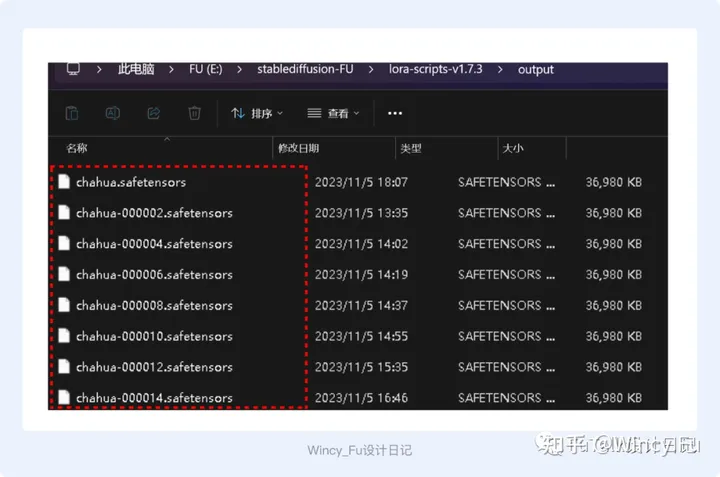Select file chahua.safetensors
Screen dimensions: 720x477
coord(131,183)
